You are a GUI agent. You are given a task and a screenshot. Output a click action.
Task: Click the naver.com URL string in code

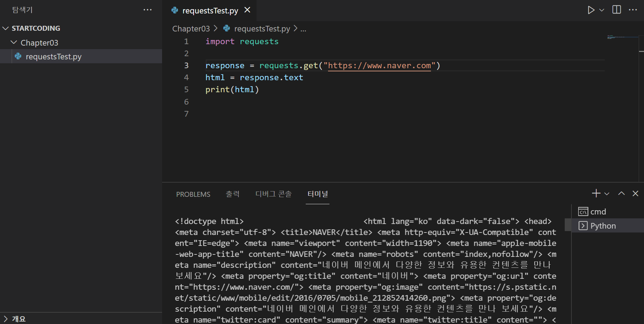coord(379,66)
